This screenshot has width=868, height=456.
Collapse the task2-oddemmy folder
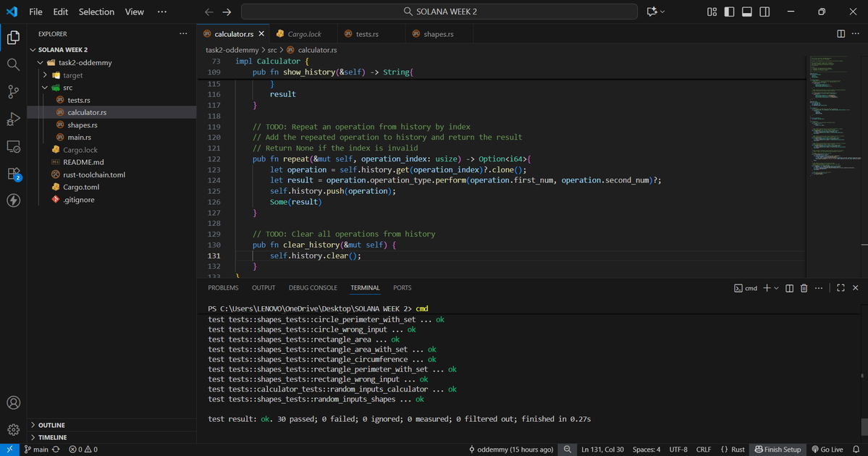coord(40,62)
